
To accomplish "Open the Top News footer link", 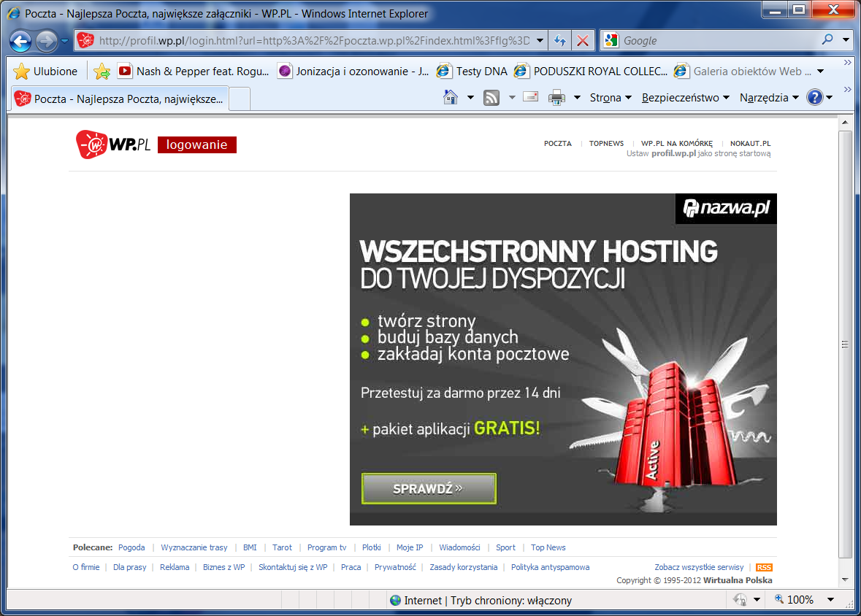I will [x=548, y=547].
